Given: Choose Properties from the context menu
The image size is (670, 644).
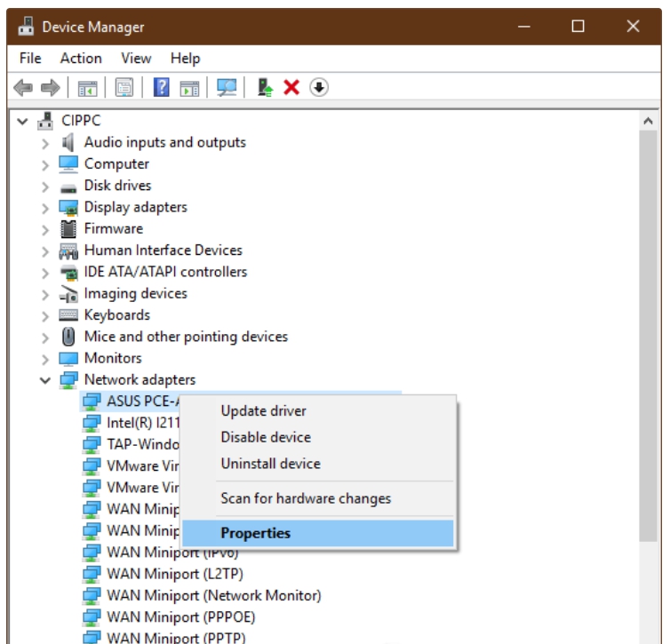Looking at the screenshot, I should tap(255, 533).
